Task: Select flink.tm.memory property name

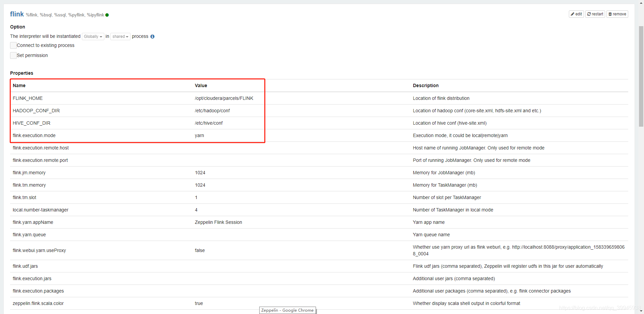Action: point(29,185)
